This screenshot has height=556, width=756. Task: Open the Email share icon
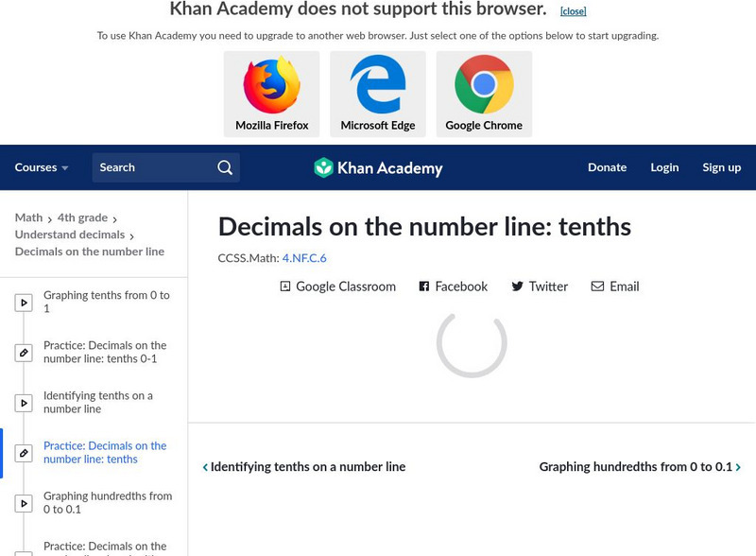point(596,287)
